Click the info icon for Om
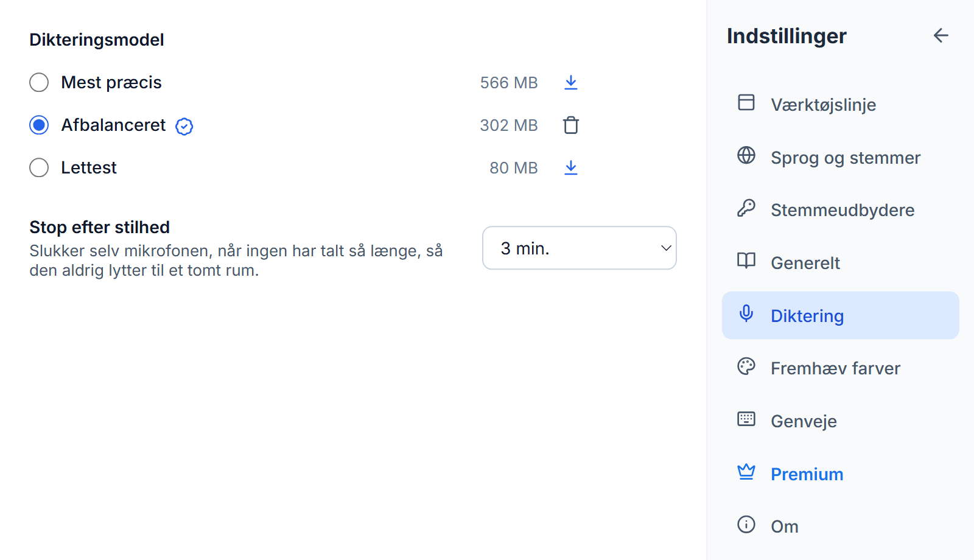 pyautogui.click(x=746, y=524)
